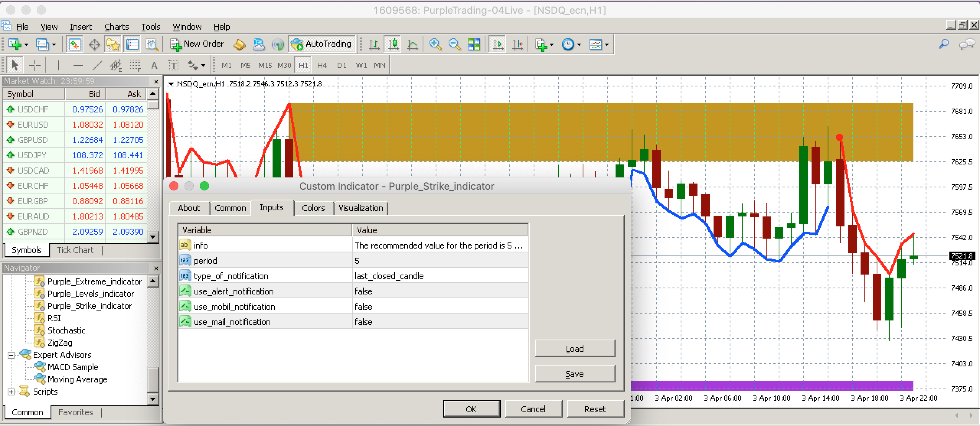The image size is (980, 426).
Task: Switch to bar chart mode icon
Action: pyautogui.click(x=374, y=44)
